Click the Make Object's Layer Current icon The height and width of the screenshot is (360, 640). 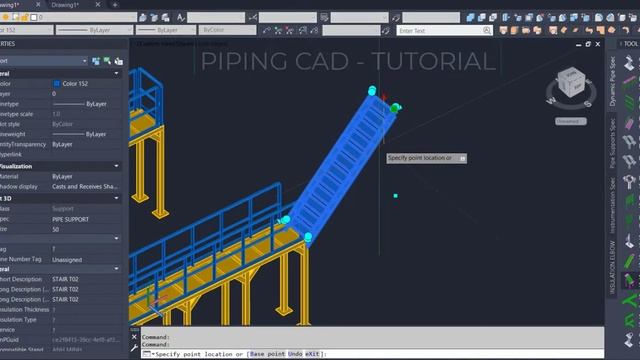(143, 18)
